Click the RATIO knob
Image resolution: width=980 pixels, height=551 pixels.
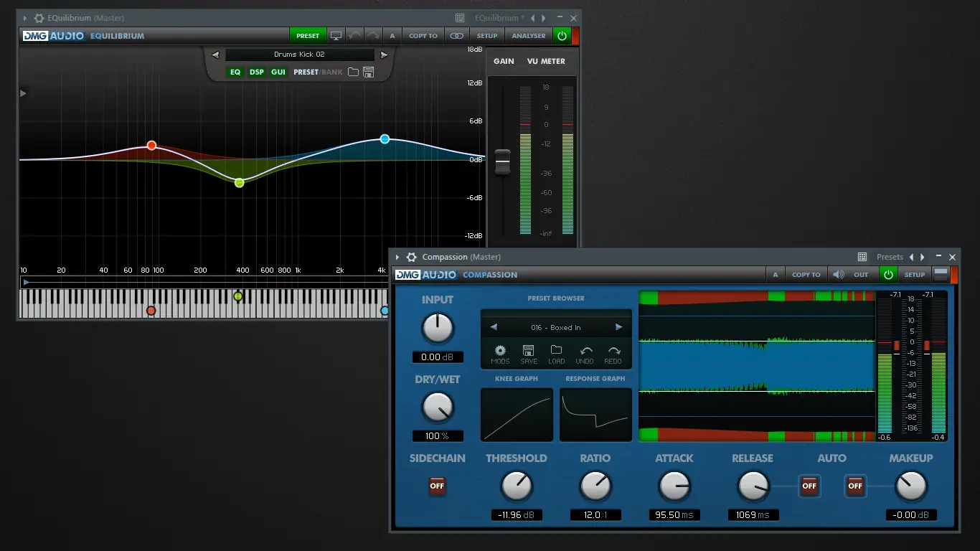tap(595, 486)
